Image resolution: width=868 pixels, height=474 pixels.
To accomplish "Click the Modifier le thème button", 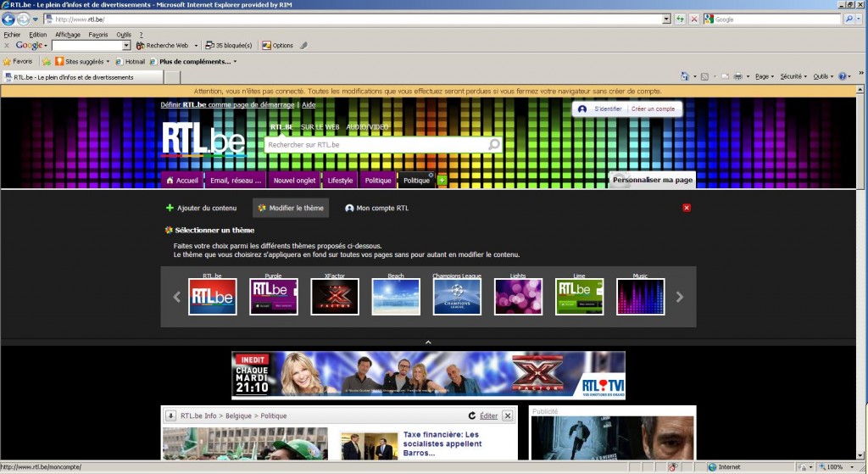I will click(x=291, y=208).
